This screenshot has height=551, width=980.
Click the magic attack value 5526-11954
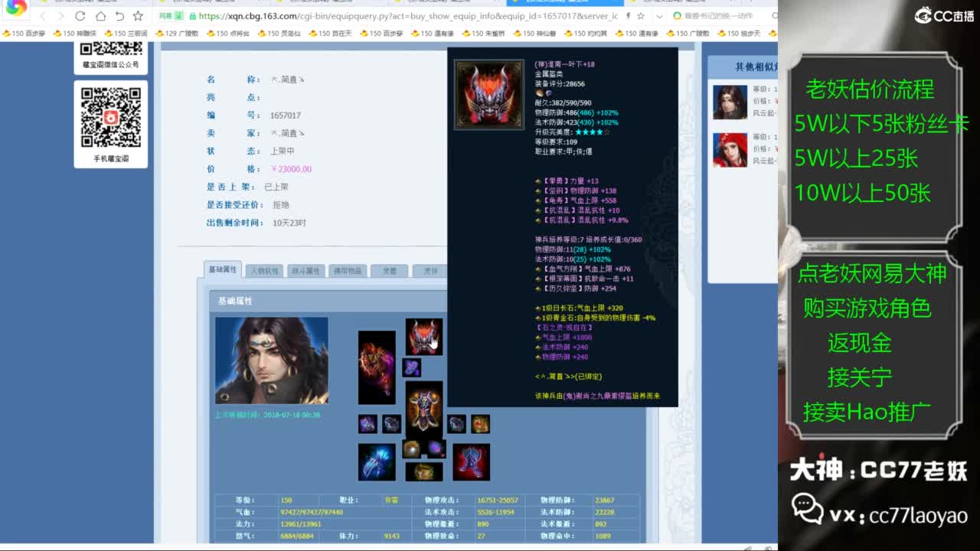point(495,512)
